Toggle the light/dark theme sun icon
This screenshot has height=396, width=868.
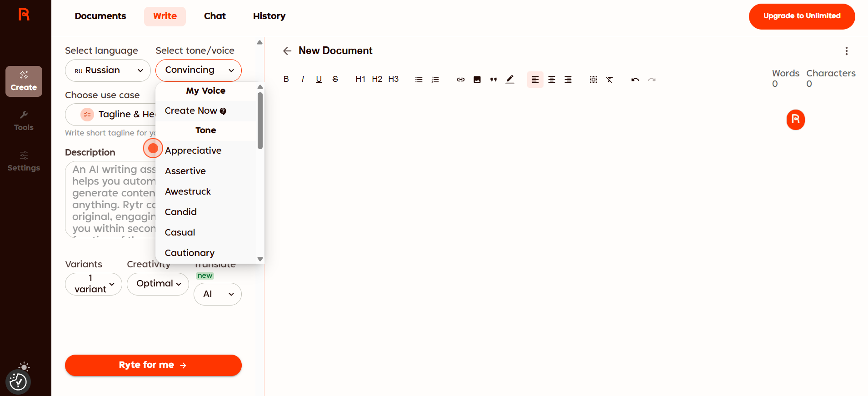pyautogui.click(x=24, y=366)
